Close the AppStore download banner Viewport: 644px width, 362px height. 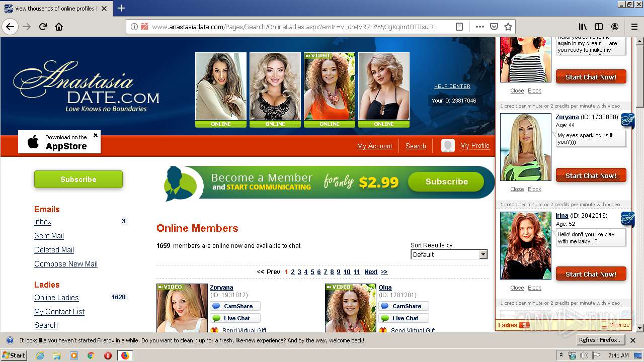[96, 135]
